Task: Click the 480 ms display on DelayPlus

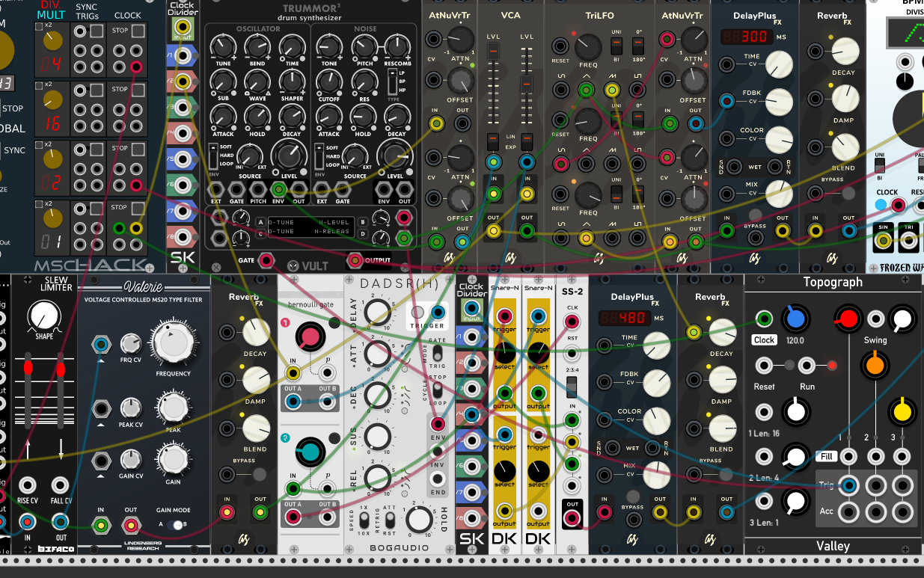Action: coord(625,318)
